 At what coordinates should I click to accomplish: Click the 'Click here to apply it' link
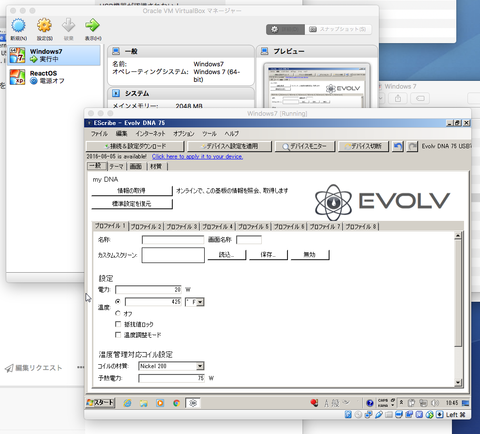click(197, 156)
